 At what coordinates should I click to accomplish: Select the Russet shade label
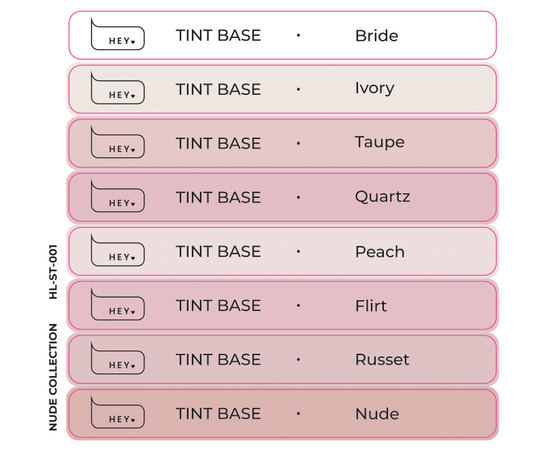pos(382,360)
